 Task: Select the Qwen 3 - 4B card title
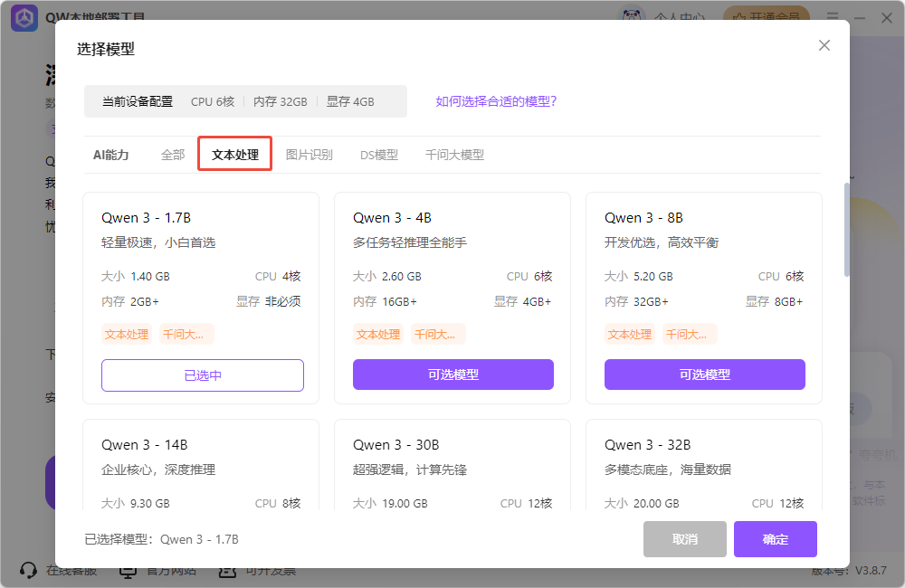pos(393,218)
